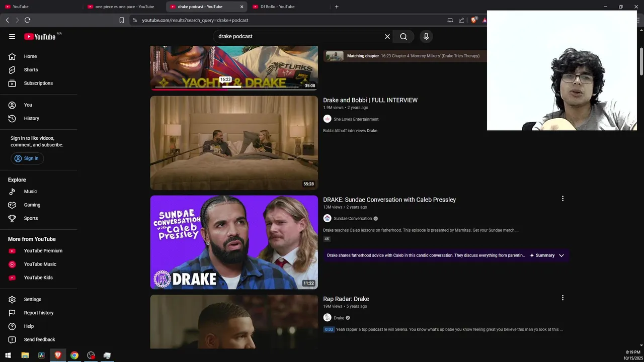The image size is (644, 362).
Task: Go to Subscriptions in sidebar
Action: (39, 83)
